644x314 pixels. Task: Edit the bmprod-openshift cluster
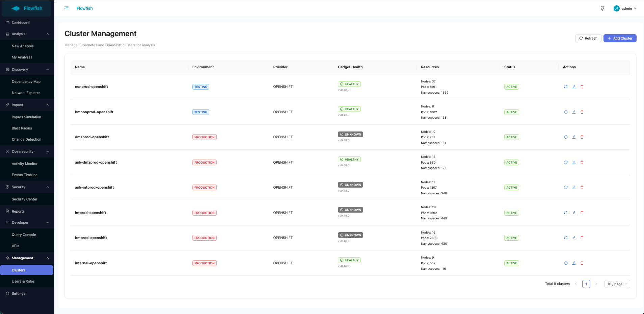pos(574,238)
